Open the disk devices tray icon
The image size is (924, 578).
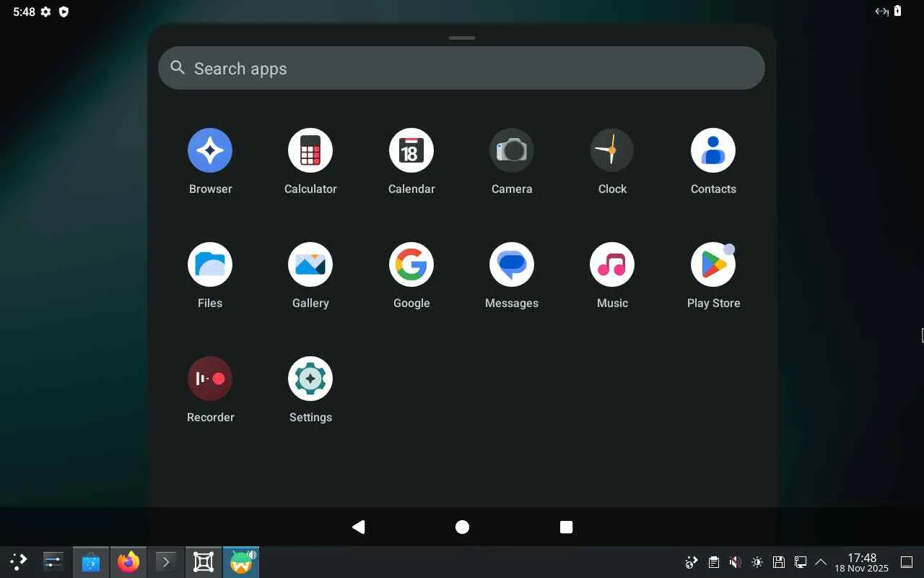778,562
